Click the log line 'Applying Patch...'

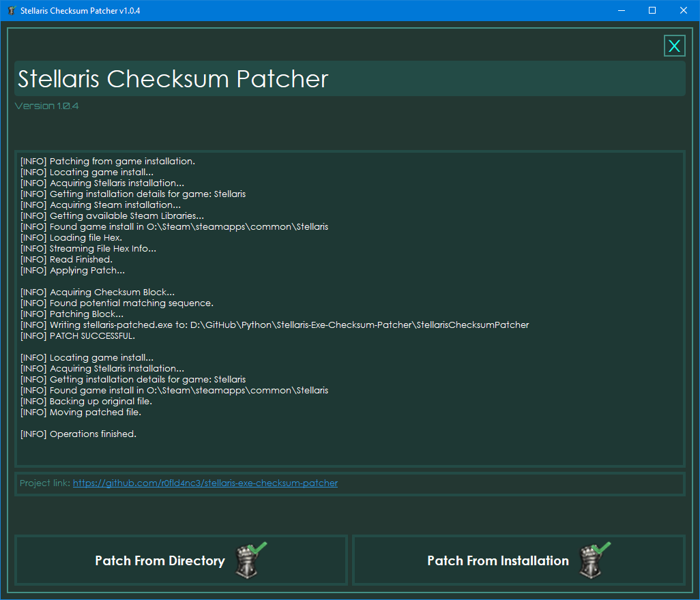coord(73,270)
